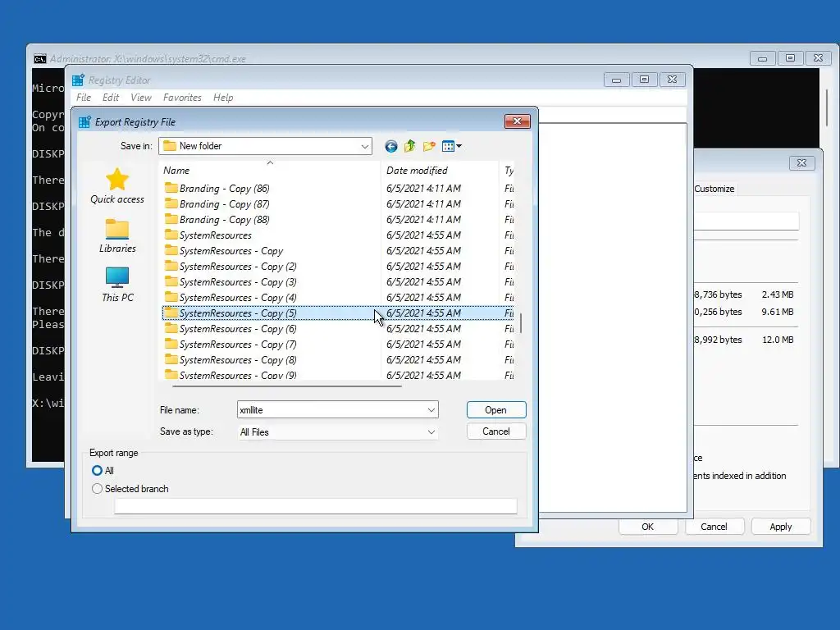The width and height of the screenshot is (840, 630).
Task: Select This PC in places sidebar
Action: [x=116, y=285]
